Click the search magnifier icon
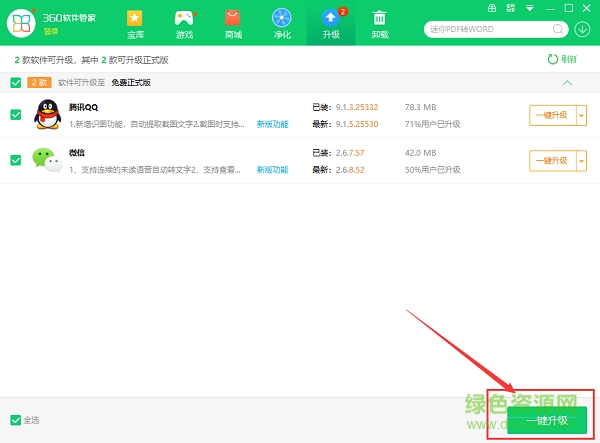The height and width of the screenshot is (443, 600). click(556, 27)
